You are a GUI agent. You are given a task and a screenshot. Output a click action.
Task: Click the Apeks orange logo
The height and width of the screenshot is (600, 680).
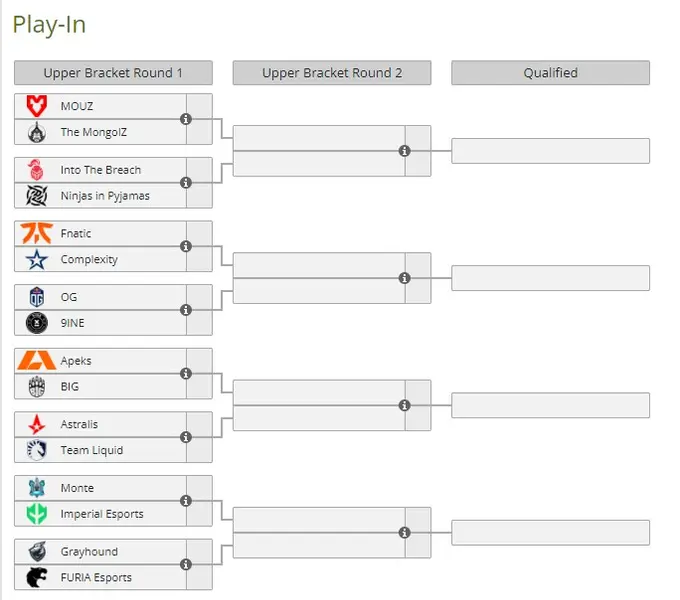37,360
